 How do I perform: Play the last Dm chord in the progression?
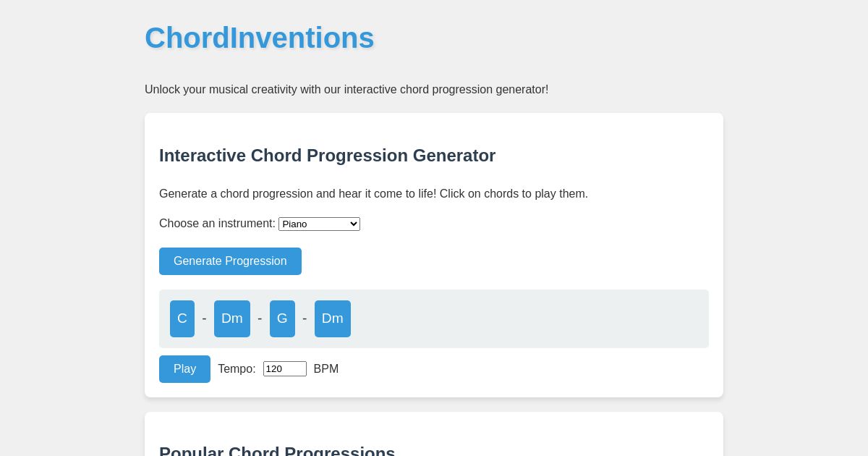[x=332, y=318]
